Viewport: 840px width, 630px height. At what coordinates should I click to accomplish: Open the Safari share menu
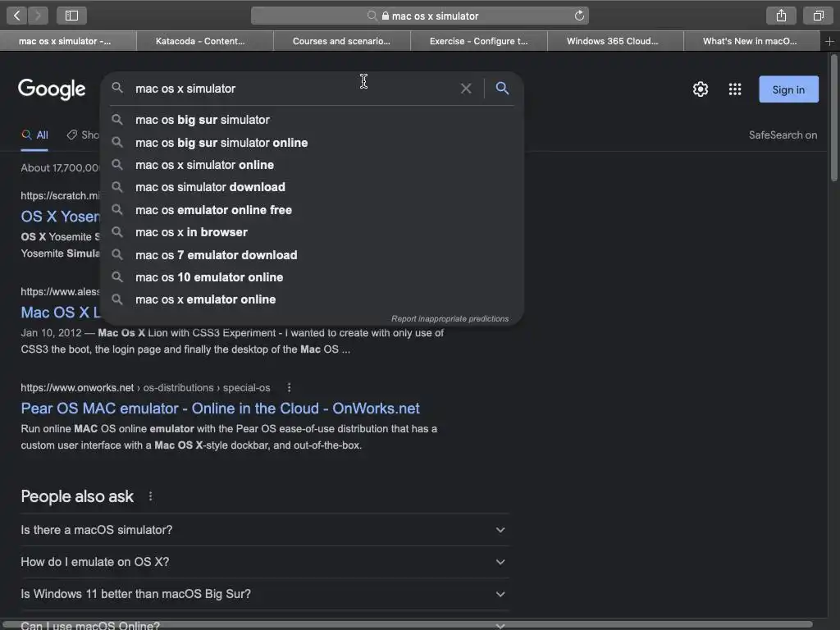pyautogui.click(x=781, y=16)
